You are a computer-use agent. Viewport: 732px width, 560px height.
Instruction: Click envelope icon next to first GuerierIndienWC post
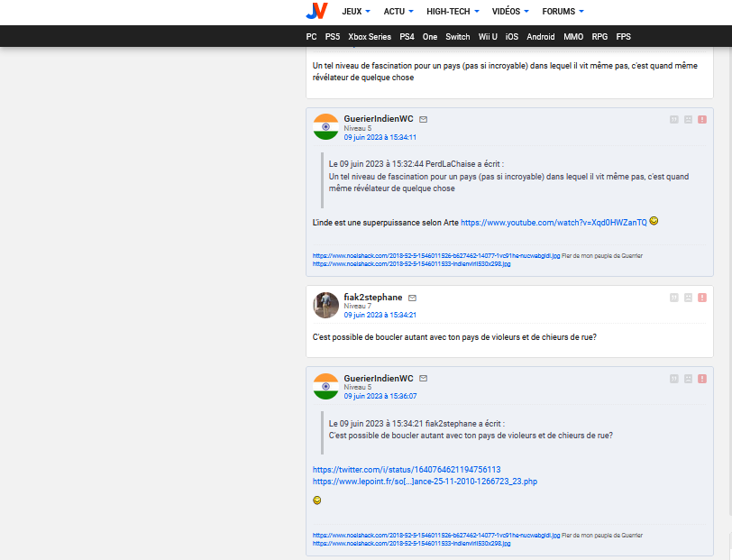(x=424, y=119)
